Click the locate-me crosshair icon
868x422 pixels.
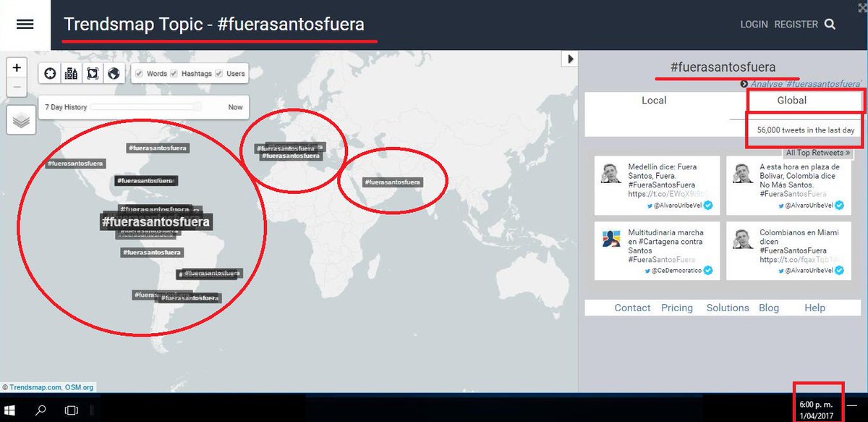coord(50,73)
